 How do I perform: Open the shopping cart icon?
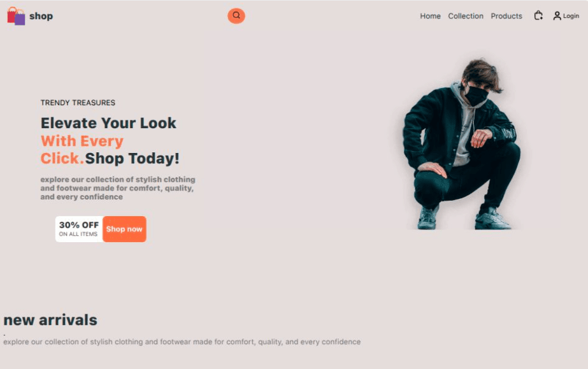pyautogui.click(x=538, y=16)
